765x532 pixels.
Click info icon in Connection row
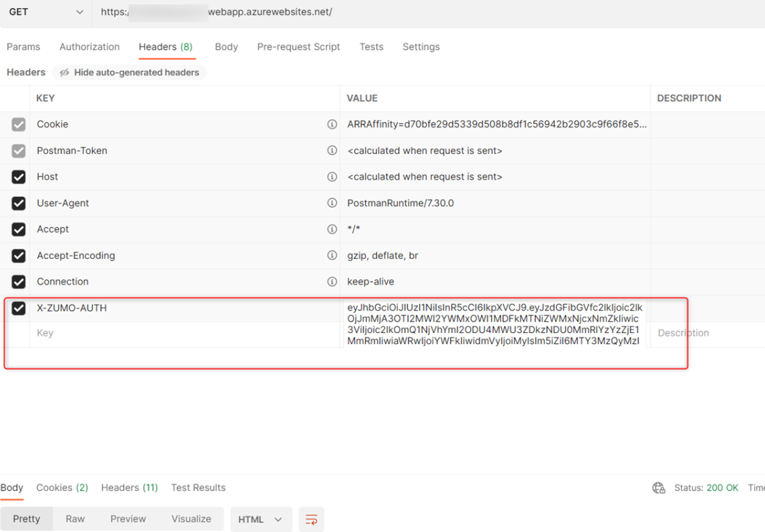(332, 281)
